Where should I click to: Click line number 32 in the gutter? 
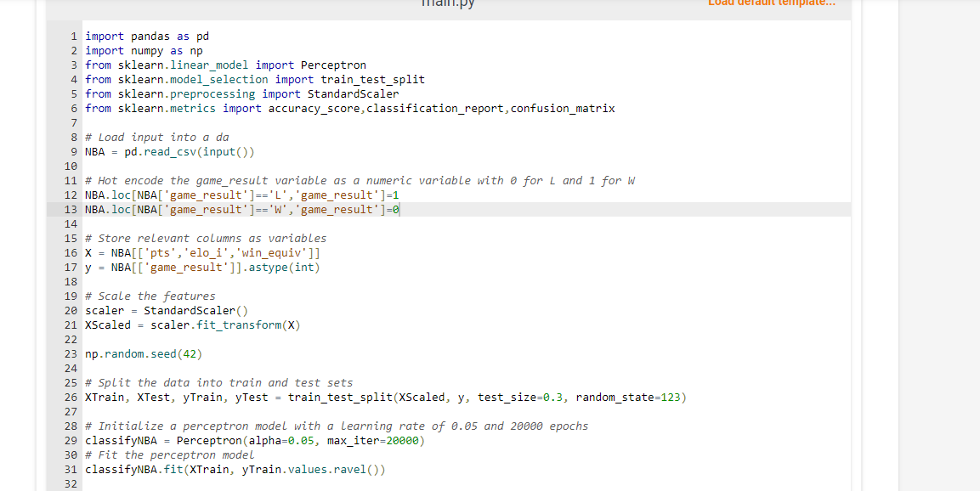(71, 483)
